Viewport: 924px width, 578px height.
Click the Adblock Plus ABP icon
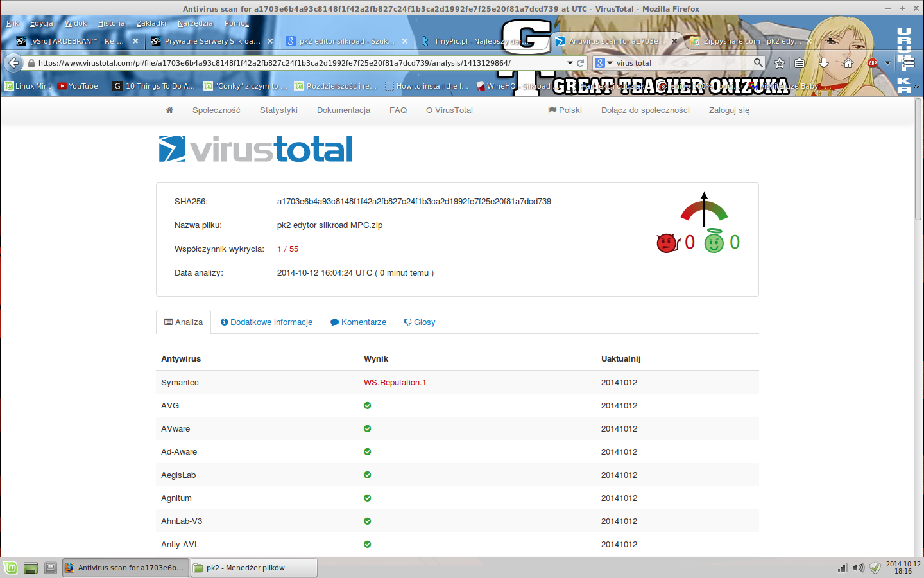(873, 63)
